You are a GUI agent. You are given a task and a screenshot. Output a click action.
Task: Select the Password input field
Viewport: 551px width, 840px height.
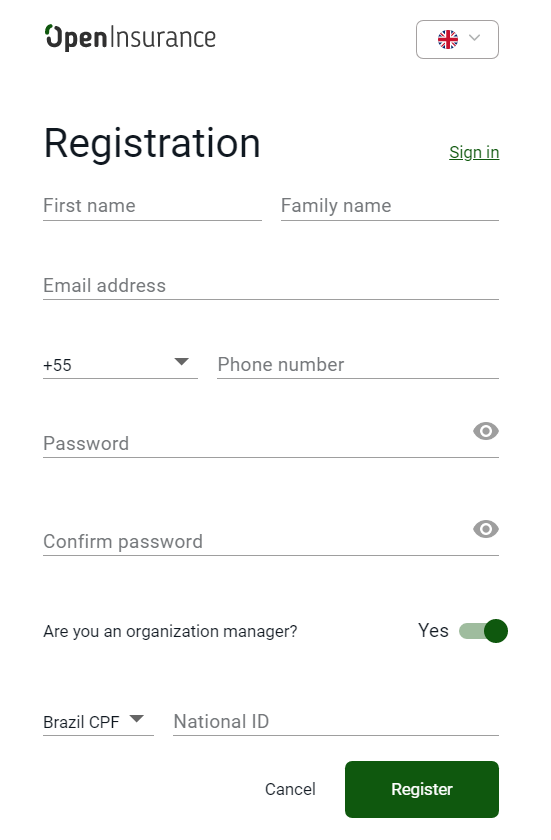pyautogui.click(x=257, y=444)
